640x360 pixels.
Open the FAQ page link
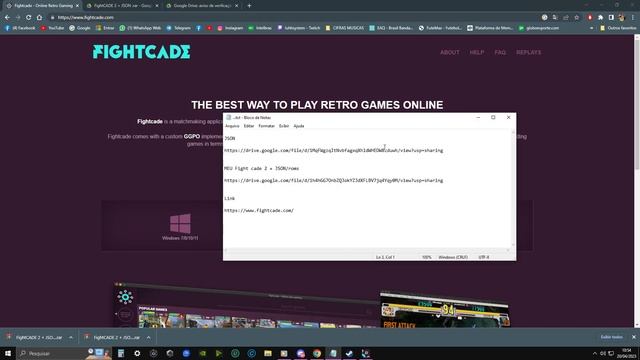coord(500,52)
